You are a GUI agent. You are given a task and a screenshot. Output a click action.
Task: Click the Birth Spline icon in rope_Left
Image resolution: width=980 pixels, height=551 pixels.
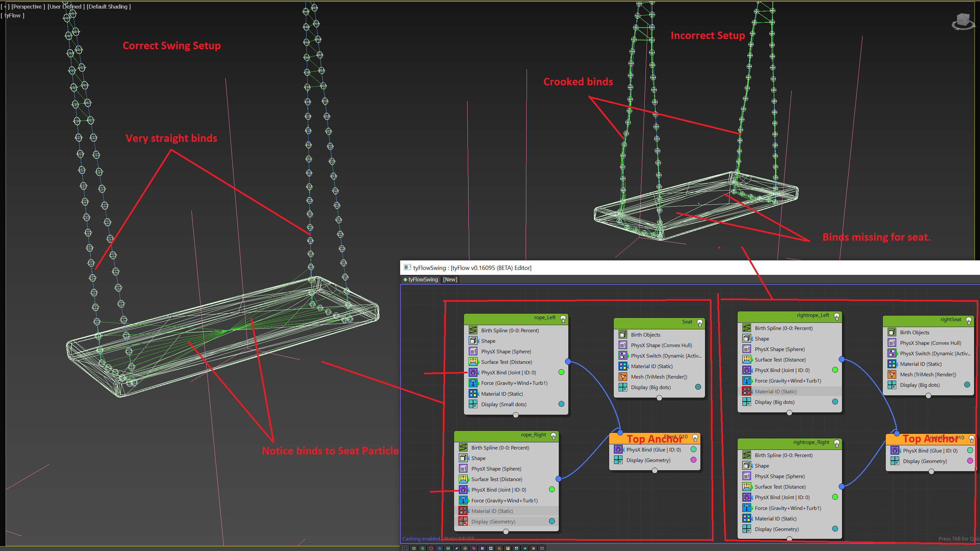[x=473, y=330]
